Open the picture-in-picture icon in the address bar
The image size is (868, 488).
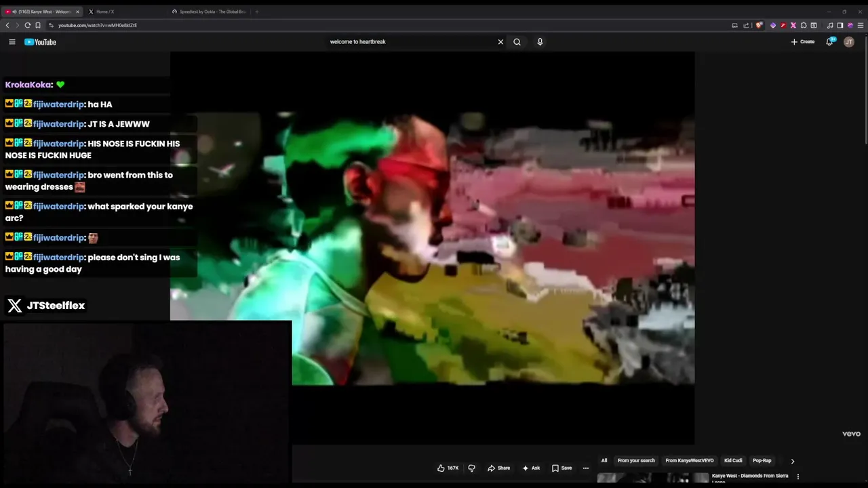(734, 25)
